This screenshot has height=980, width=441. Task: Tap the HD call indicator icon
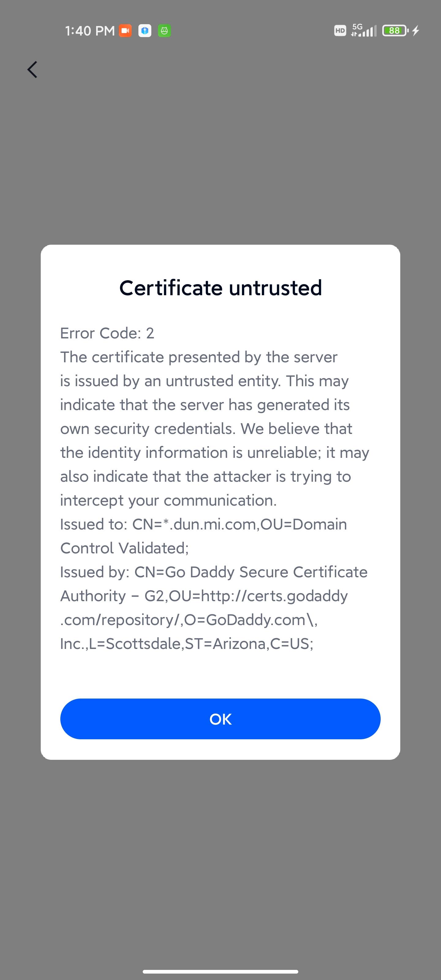(340, 30)
